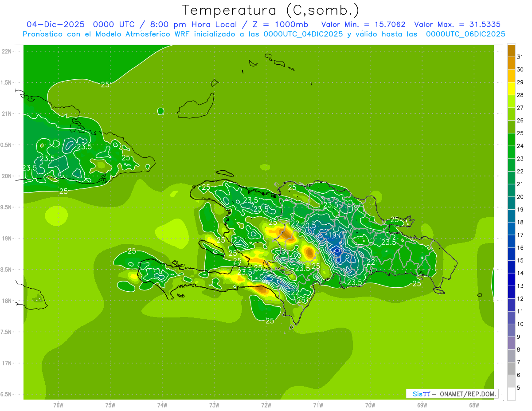Image resolution: width=532 pixels, height=411 pixels.
Task: Click the '75W' longitude axis label
Action: tap(110, 405)
